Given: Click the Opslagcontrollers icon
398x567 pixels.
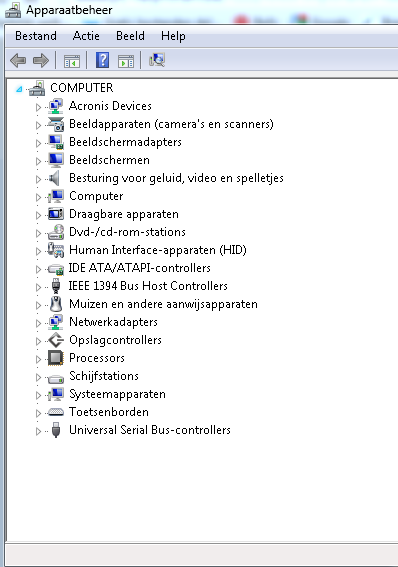Looking at the screenshot, I should [56, 340].
